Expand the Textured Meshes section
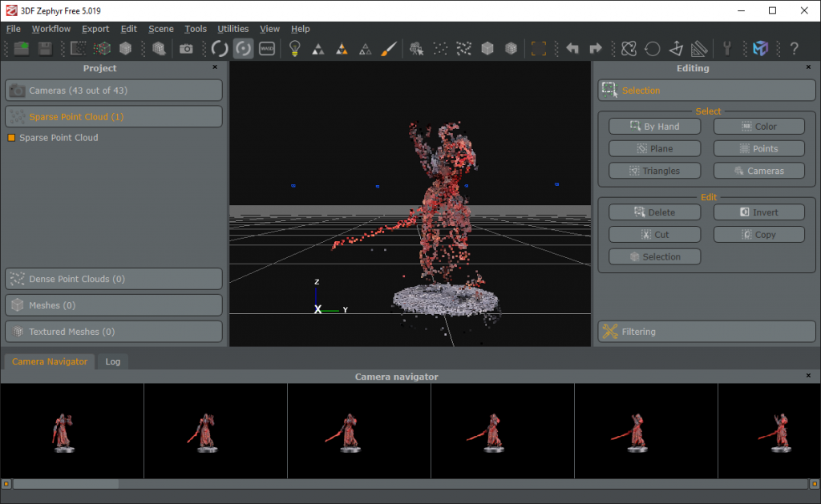Viewport: 821px width, 504px height. (113, 331)
